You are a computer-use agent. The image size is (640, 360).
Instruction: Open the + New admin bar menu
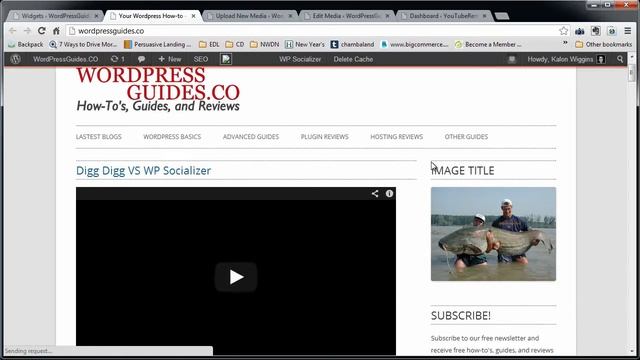coord(170,59)
